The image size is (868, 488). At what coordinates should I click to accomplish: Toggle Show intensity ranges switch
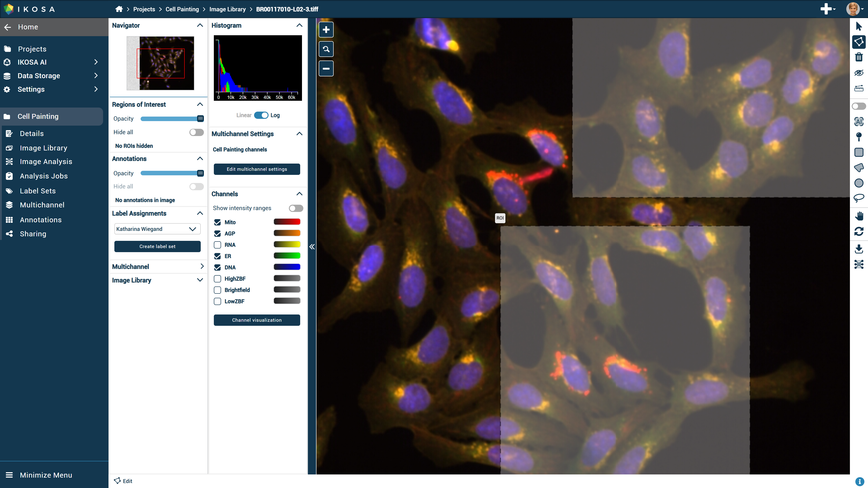point(295,208)
